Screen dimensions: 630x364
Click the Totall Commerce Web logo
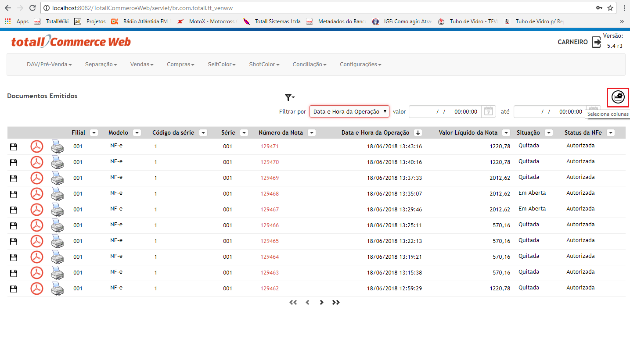(x=71, y=42)
